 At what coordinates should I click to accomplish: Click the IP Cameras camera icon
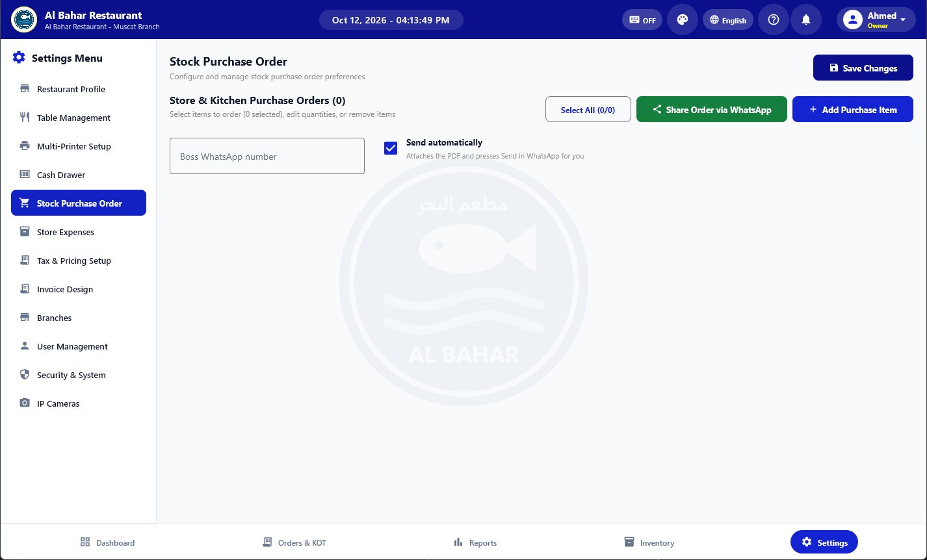[x=25, y=403]
